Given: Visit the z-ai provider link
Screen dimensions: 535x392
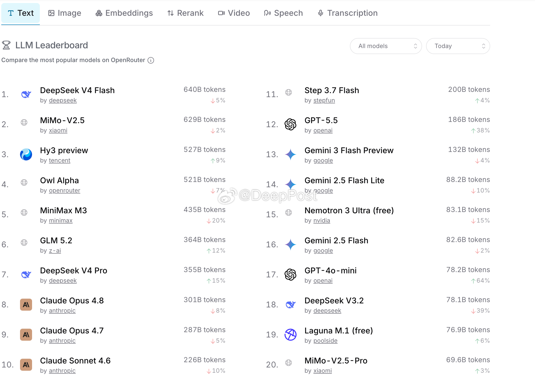Looking at the screenshot, I should point(55,251).
